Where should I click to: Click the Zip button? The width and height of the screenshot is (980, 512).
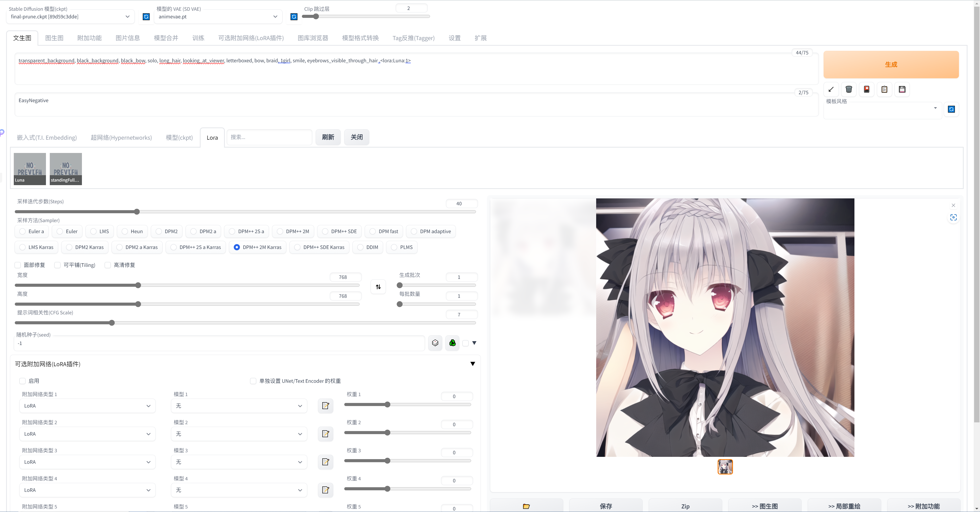[685, 506]
